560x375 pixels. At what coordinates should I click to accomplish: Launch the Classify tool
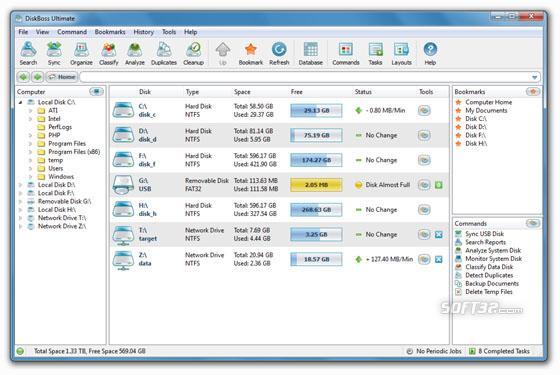tap(109, 53)
